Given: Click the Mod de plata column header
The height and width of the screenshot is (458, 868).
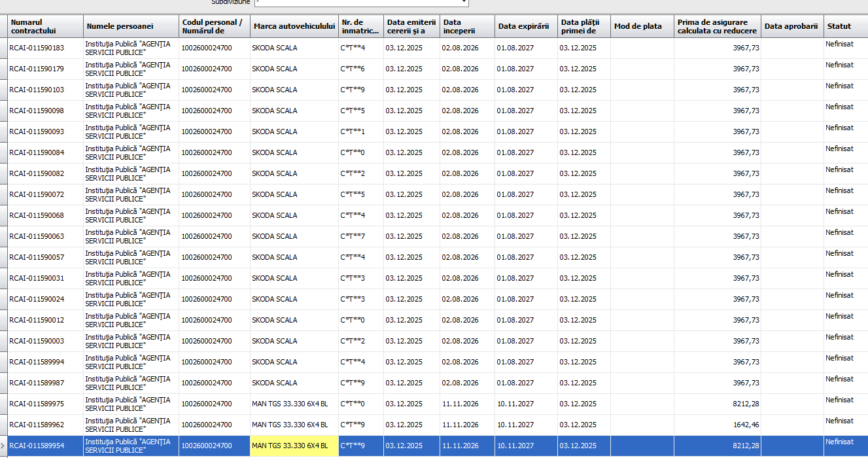Looking at the screenshot, I should [x=642, y=26].
